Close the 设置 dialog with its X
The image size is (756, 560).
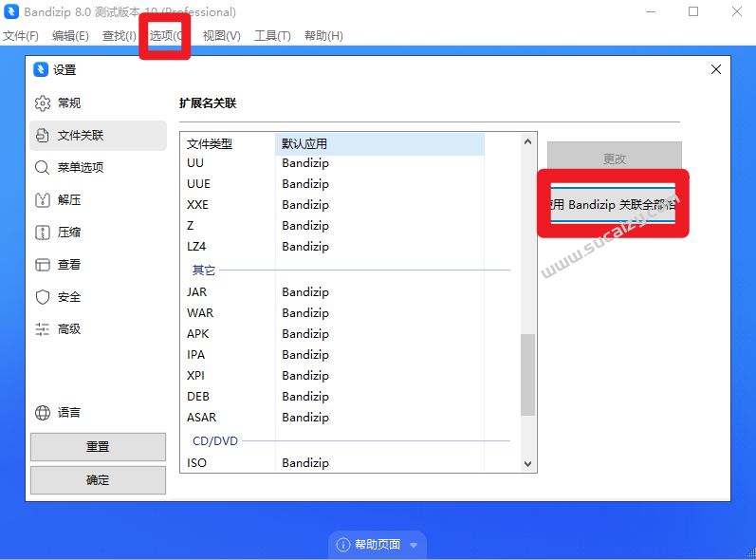click(x=716, y=69)
